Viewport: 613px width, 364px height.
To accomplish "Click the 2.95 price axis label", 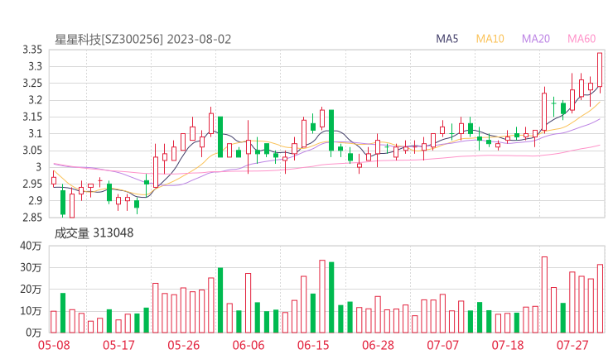I will 32,184.
